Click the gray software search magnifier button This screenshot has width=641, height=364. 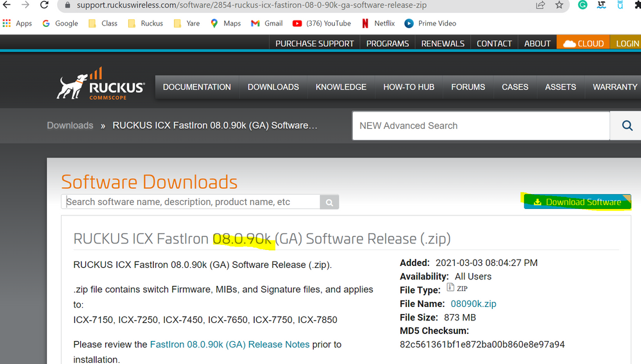(x=330, y=202)
